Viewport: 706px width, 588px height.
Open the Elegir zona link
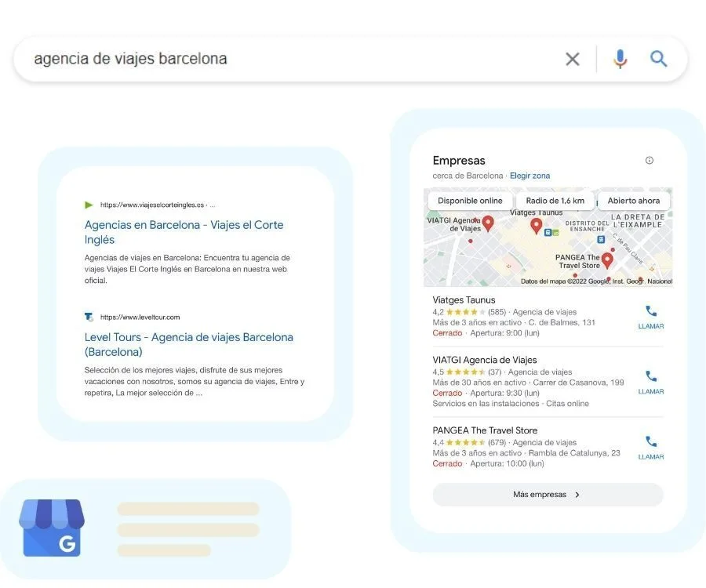tap(529, 176)
